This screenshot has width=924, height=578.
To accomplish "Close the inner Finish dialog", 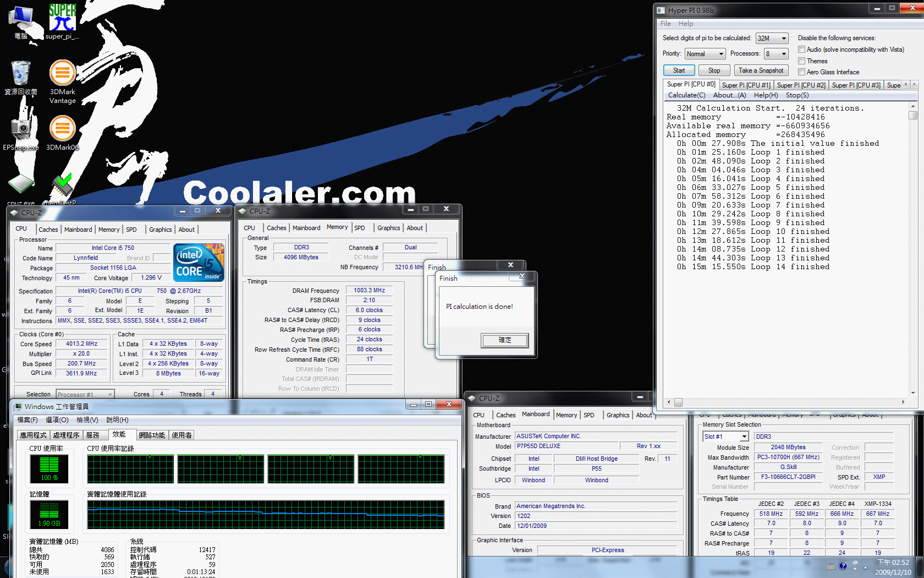I will (x=522, y=276).
